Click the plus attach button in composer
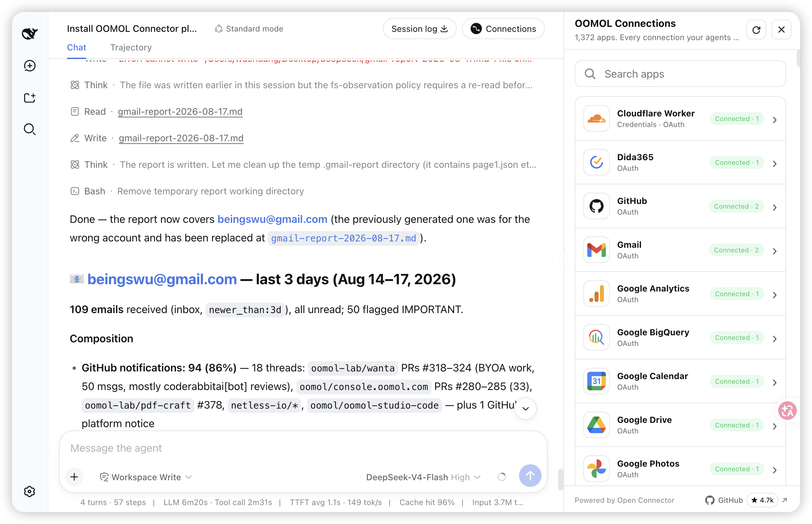The image size is (812, 524). (x=75, y=477)
